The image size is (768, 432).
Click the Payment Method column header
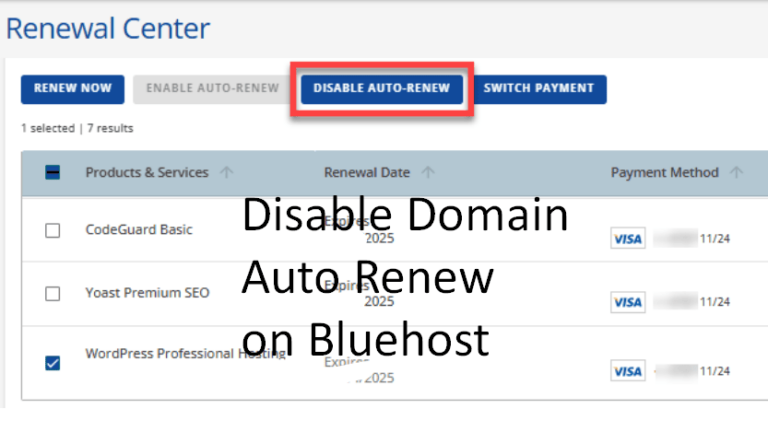[x=665, y=172]
